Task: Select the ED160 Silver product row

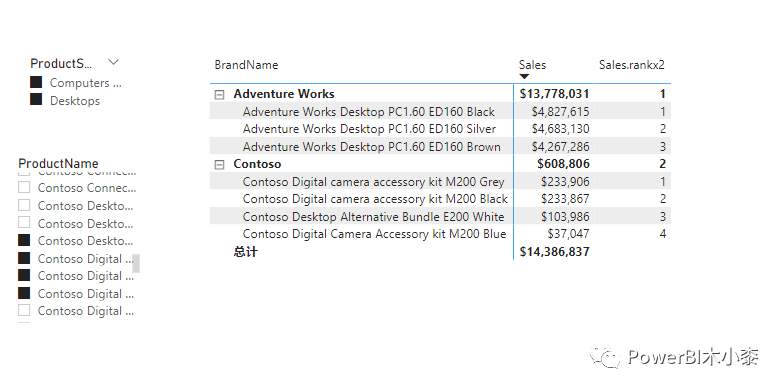Action: [x=440, y=129]
